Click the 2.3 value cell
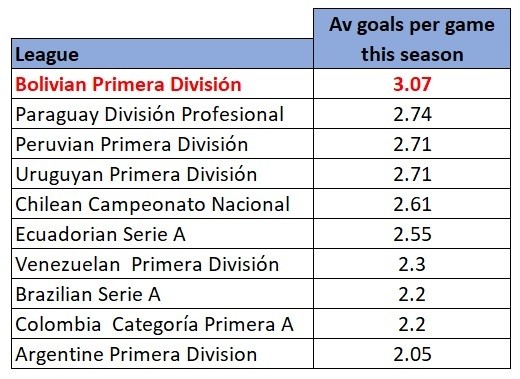This screenshot has width=520, height=379. click(412, 264)
